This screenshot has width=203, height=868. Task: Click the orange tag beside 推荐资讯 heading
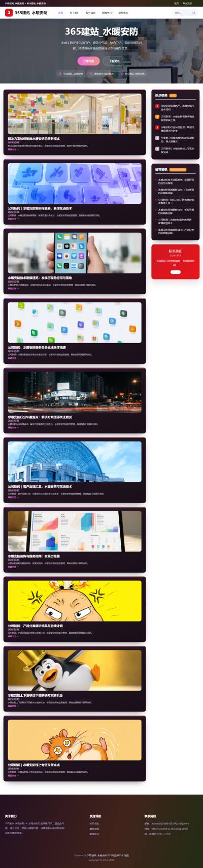click(x=178, y=170)
